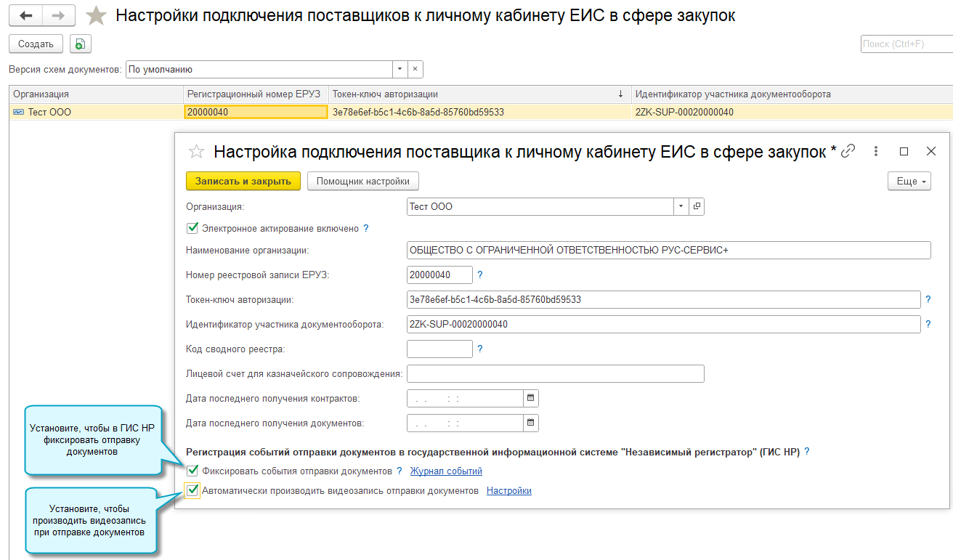Copy link to this settings form
The height and width of the screenshot is (560, 953).
(x=848, y=151)
